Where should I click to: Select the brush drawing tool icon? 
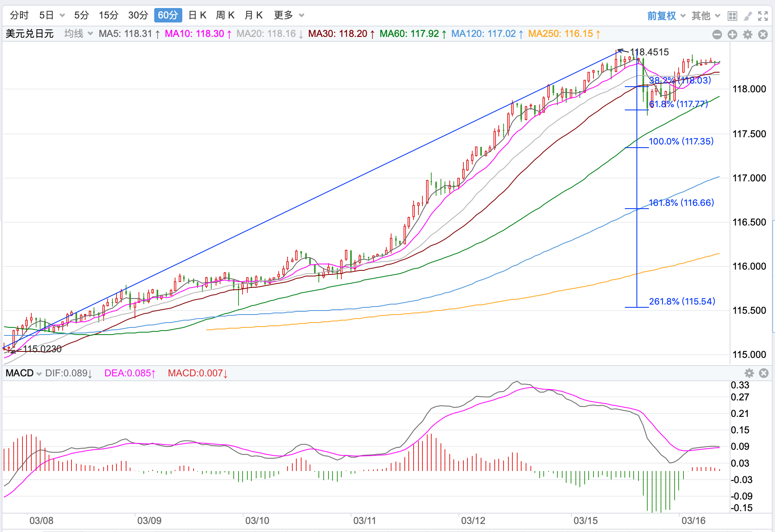pyautogui.click(x=748, y=16)
